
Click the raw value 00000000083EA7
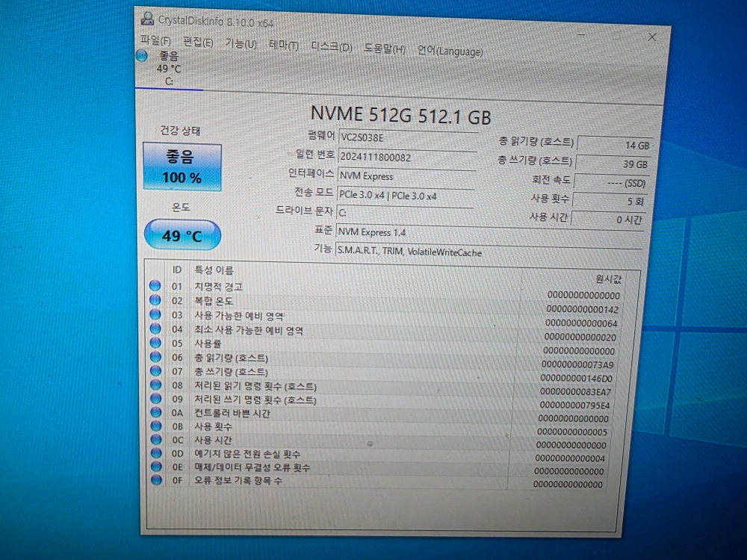point(575,391)
